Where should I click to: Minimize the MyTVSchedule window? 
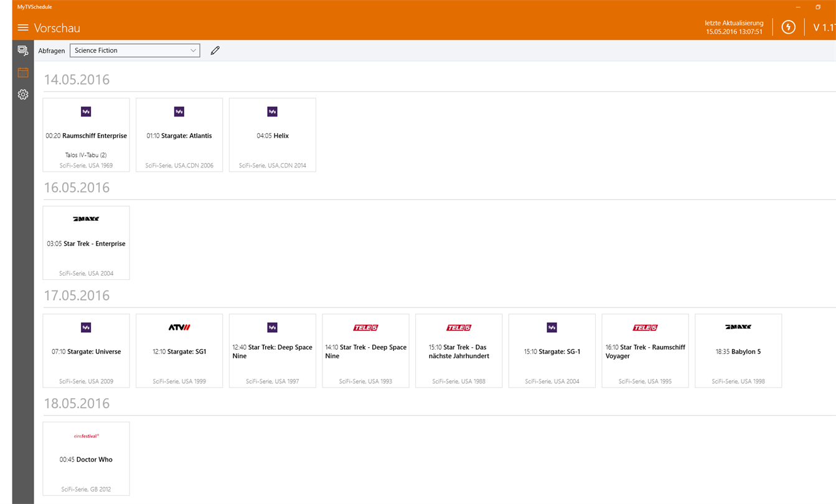click(x=798, y=7)
